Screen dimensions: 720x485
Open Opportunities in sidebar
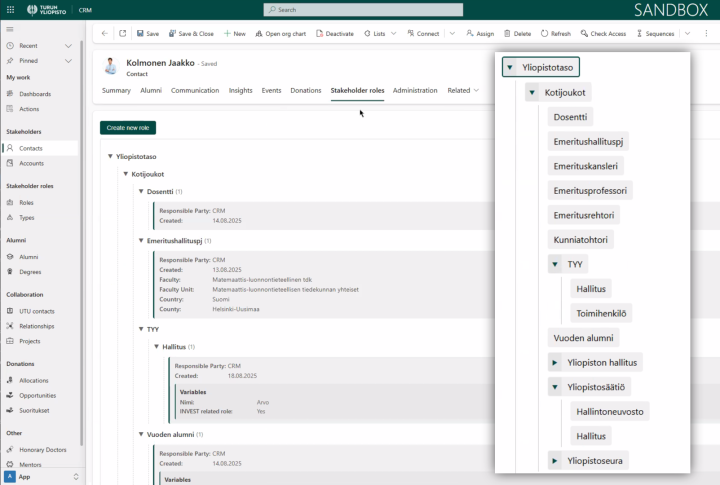(39, 395)
